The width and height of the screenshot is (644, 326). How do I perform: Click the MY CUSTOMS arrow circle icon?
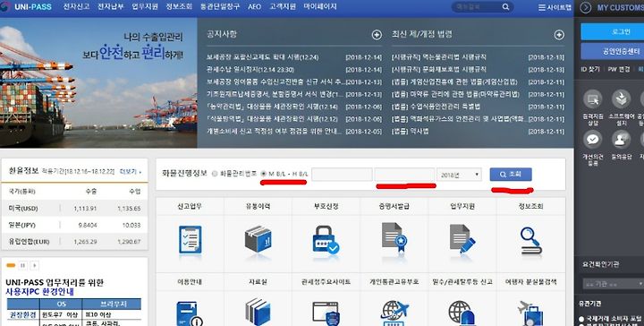(x=586, y=7)
